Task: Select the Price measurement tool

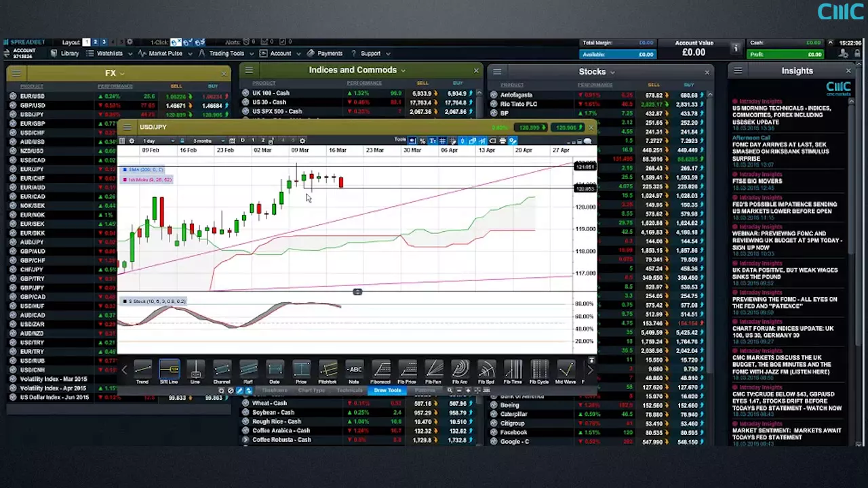Action: coord(301,371)
